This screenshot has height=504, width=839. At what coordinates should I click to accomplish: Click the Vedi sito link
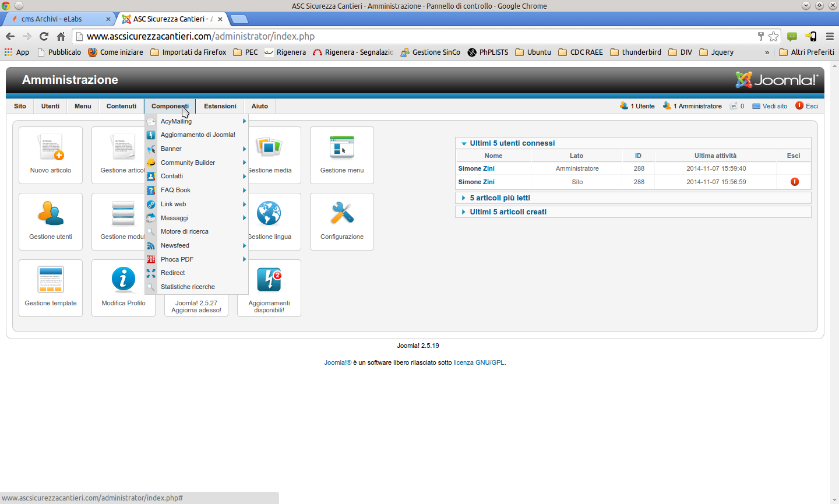point(770,106)
